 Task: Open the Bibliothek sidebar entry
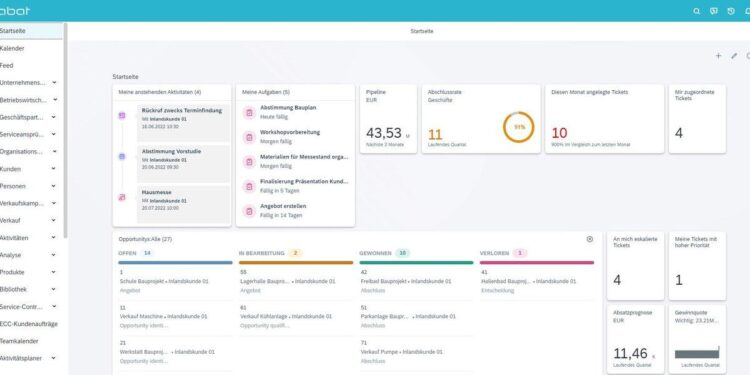coord(31,289)
